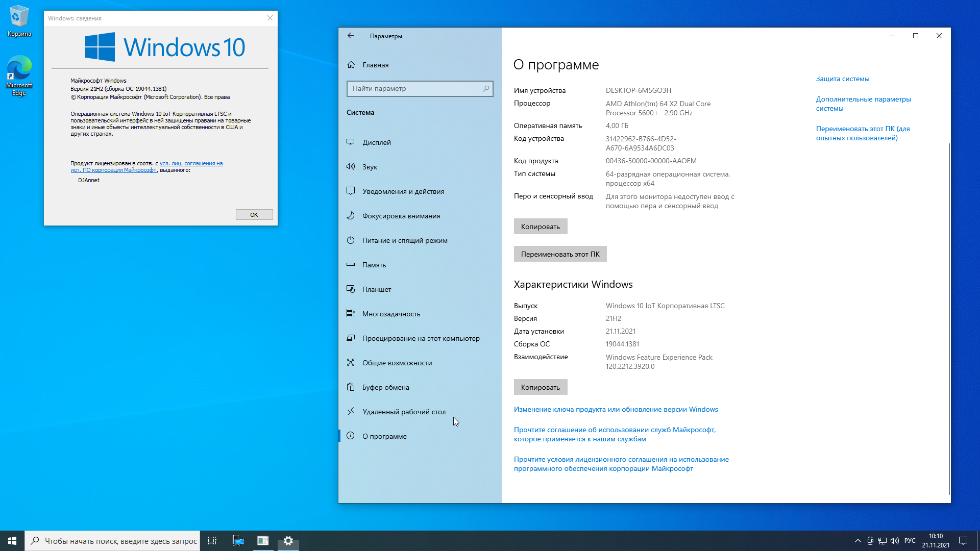Image resolution: width=980 pixels, height=551 pixels.
Task: Open Звук settings section
Action: [x=370, y=167]
